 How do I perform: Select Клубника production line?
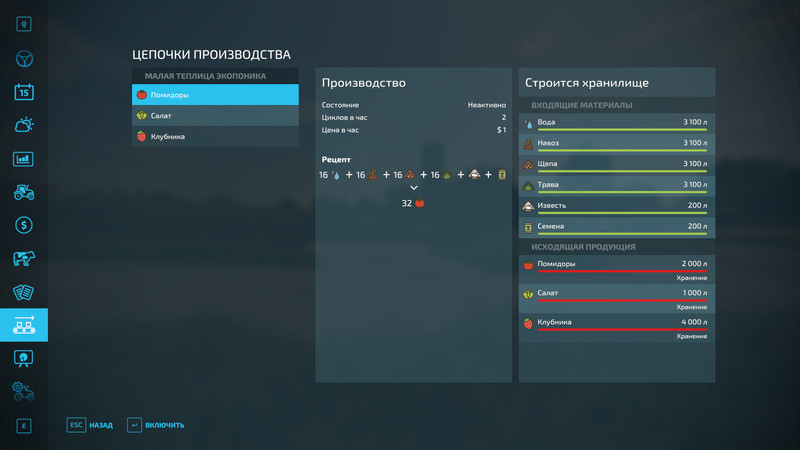(215, 137)
